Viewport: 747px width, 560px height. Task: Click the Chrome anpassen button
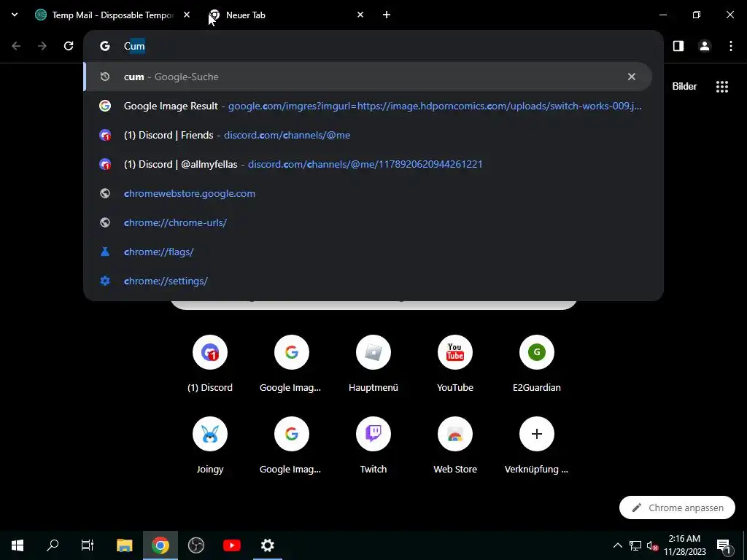coord(677,507)
